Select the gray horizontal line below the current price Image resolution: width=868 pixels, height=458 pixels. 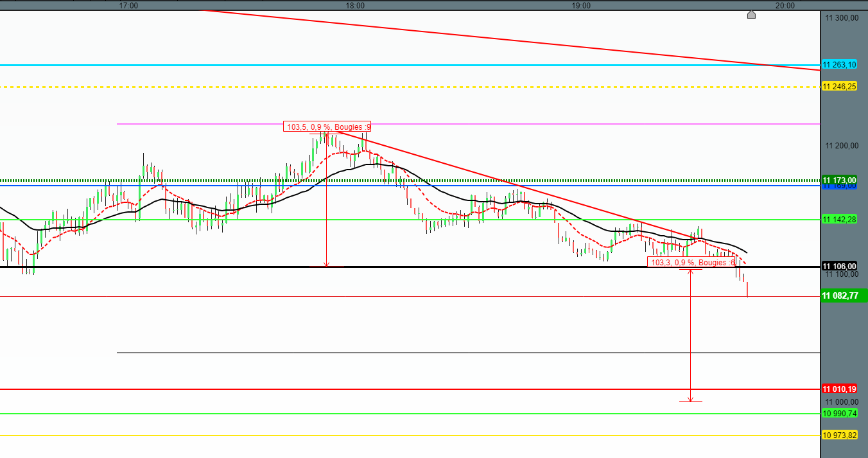pos(469,353)
